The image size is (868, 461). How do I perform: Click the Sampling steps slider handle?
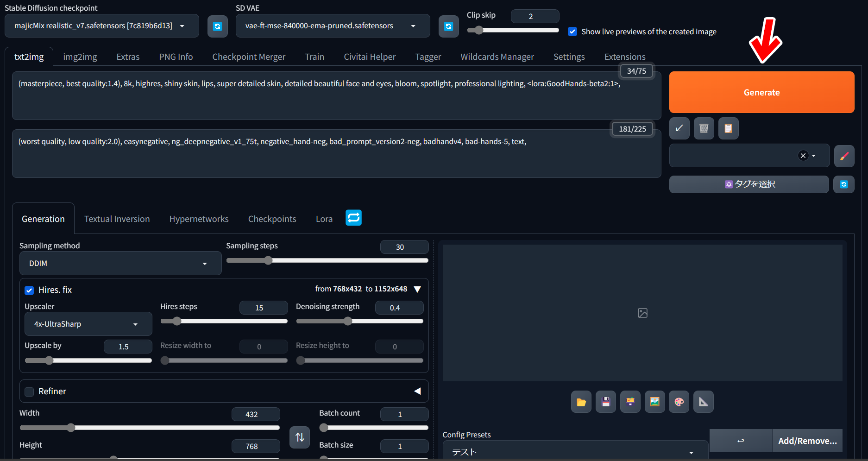click(268, 260)
